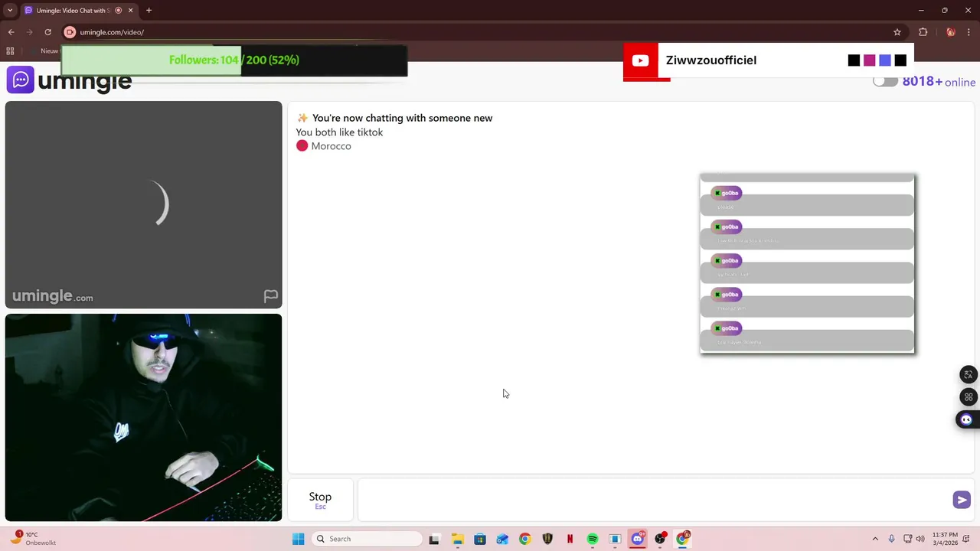
Task: Click the first go0ba chat overlay badge
Action: click(x=727, y=193)
